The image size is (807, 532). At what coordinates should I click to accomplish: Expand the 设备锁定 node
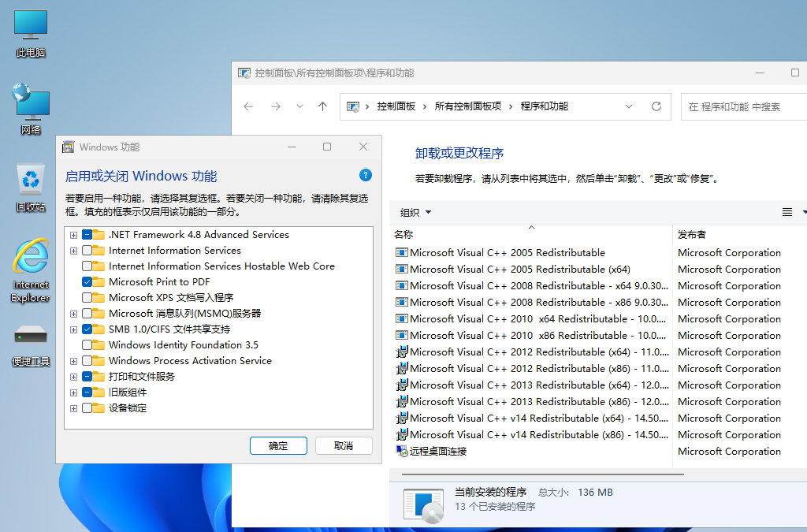(73, 408)
